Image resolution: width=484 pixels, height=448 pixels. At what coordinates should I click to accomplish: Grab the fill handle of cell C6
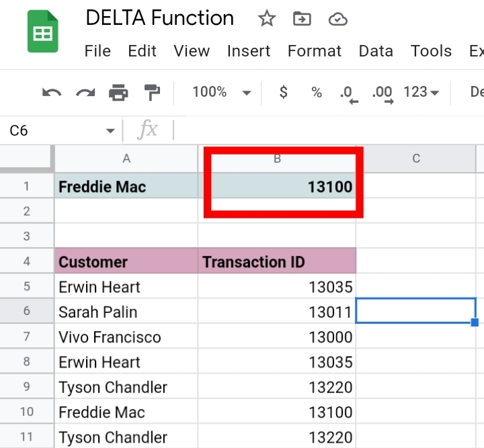click(475, 322)
